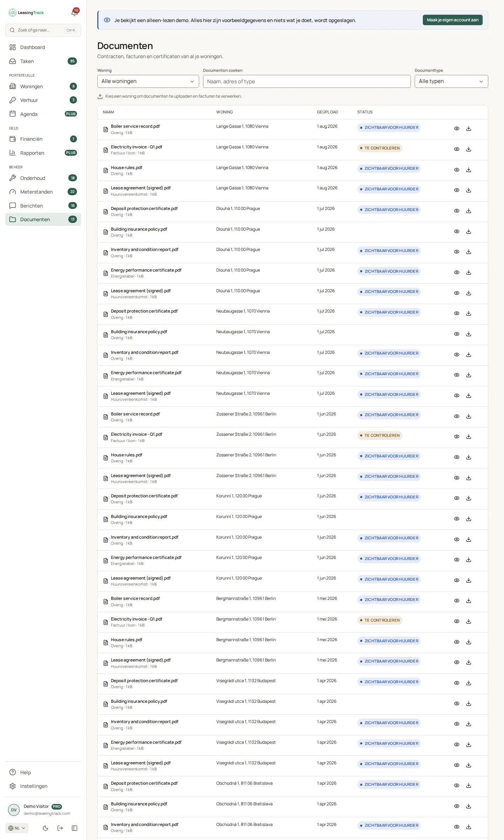Click the log out icon
The image size is (504, 840).
[x=60, y=828]
